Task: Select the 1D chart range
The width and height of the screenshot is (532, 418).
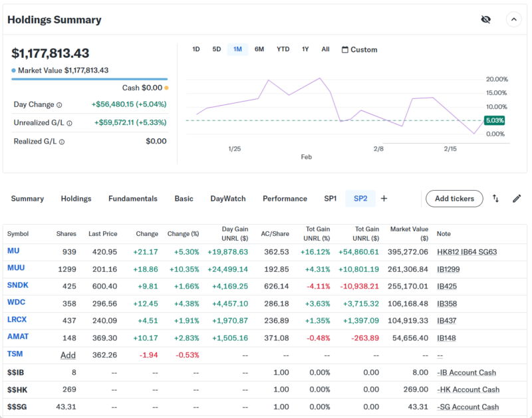Action: (196, 50)
